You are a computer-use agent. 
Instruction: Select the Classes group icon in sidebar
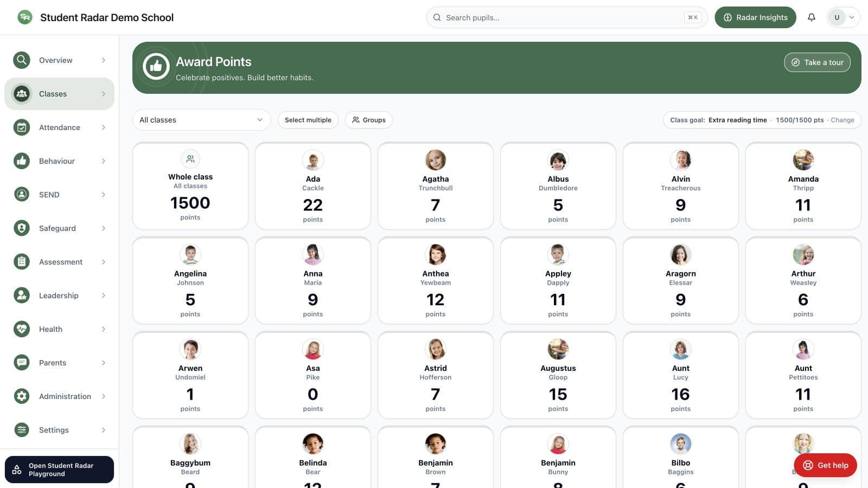22,94
